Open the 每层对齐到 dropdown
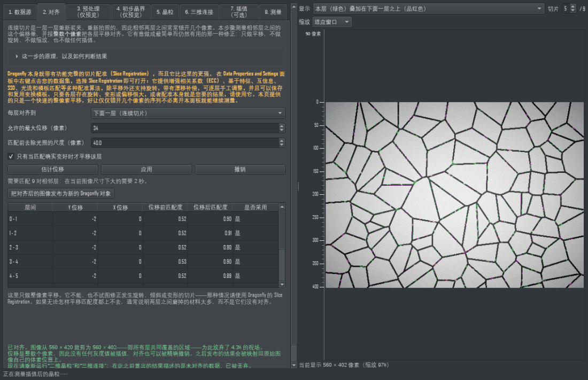Viewport: 588px width, 380px height. (x=188, y=113)
